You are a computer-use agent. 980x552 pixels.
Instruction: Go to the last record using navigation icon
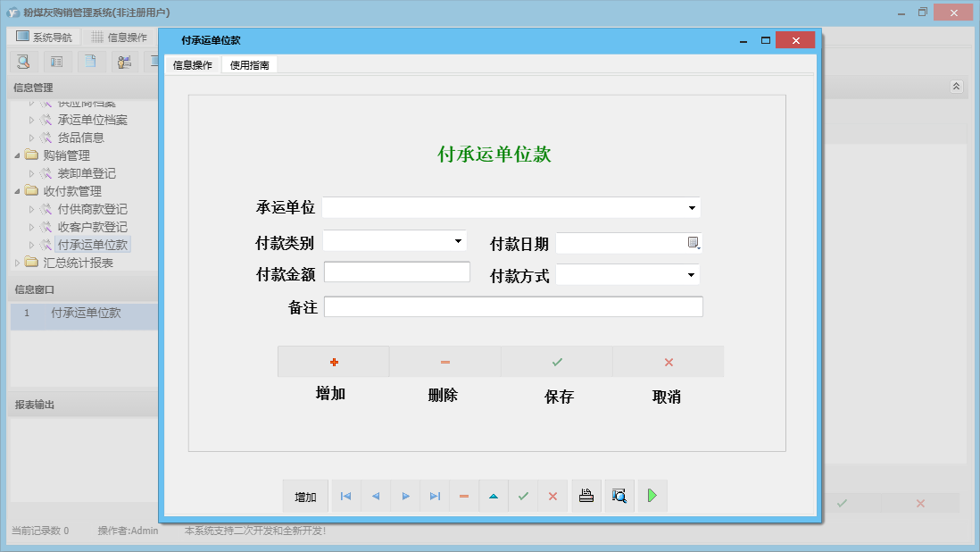435,496
